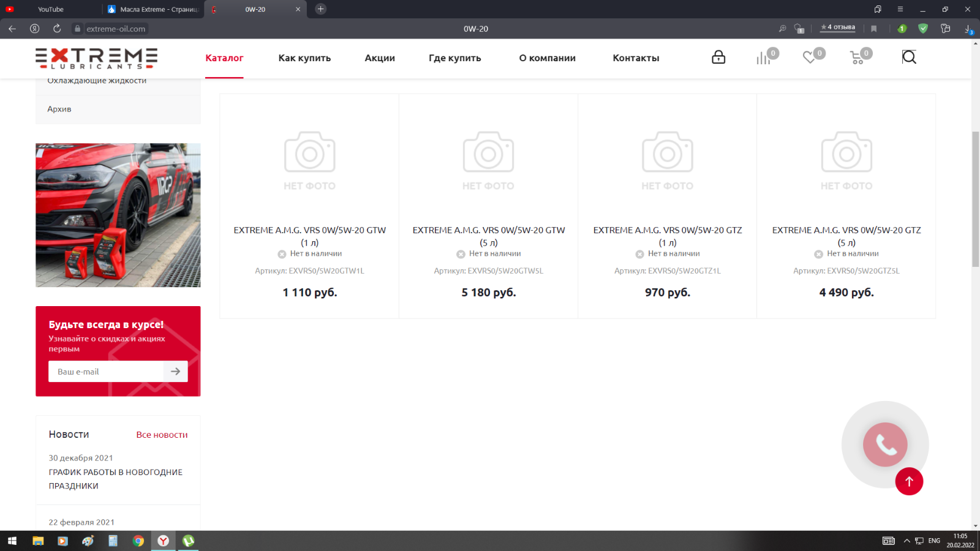The width and height of the screenshot is (980, 551).
Task: Reload the page with the refresh icon
Action: point(57,29)
